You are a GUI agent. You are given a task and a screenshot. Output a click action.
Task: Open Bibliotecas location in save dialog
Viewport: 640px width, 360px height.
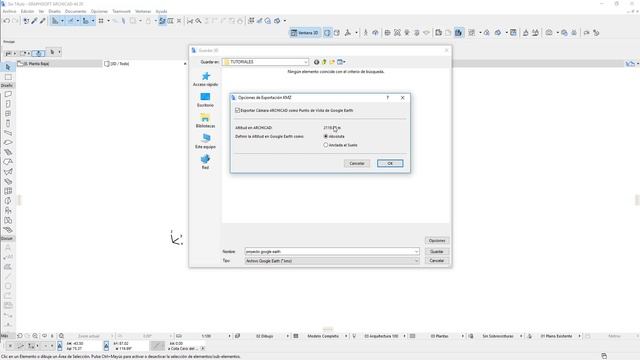tap(205, 121)
